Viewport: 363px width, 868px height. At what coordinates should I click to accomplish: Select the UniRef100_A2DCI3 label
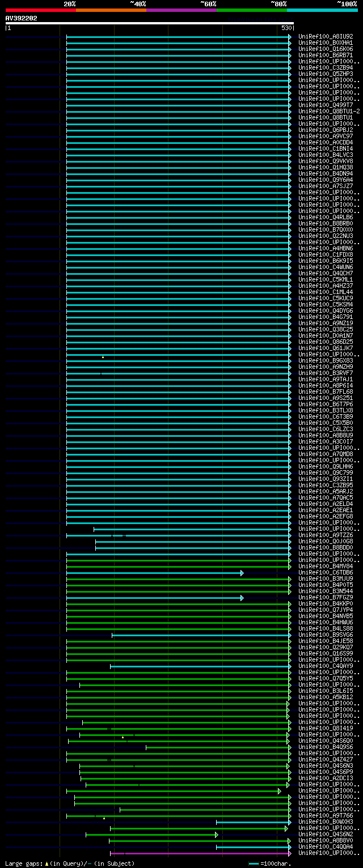[x=326, y=778]
